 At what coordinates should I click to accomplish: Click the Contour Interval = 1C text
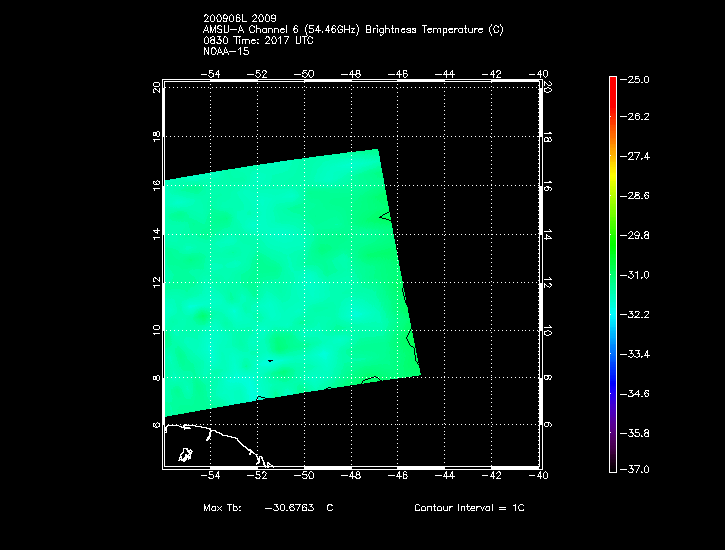coord(469,508)
